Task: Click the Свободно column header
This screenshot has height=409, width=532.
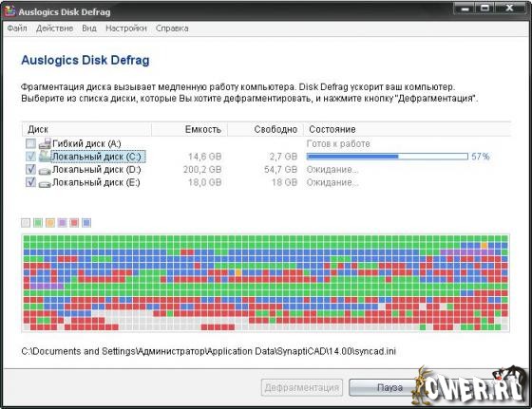Action: pos(265,129)
